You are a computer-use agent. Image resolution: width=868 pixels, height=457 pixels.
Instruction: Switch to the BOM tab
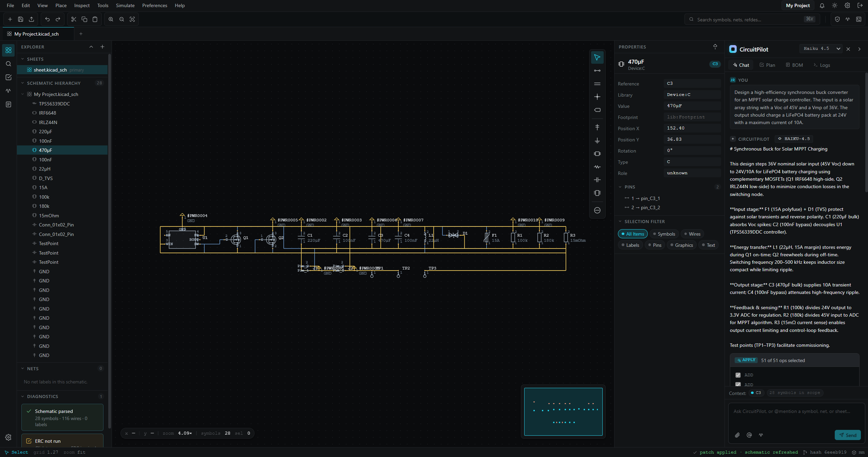tap(794, 65)
